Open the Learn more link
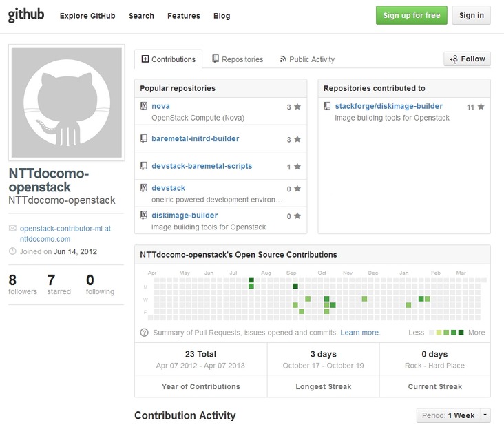Image resolution: width=504 pixels, height=427 pixels. pos(359,333)
